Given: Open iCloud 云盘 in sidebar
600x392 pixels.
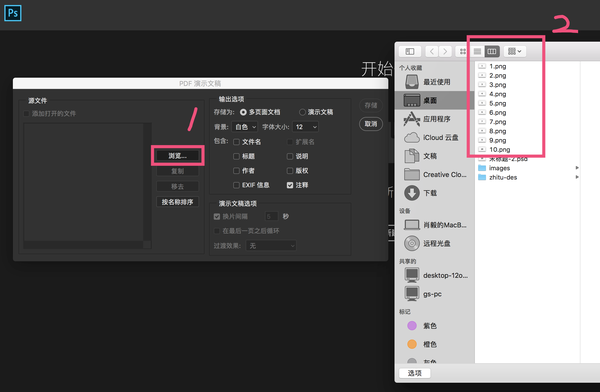Looking at the screenshot, I should tap(434, 137).
